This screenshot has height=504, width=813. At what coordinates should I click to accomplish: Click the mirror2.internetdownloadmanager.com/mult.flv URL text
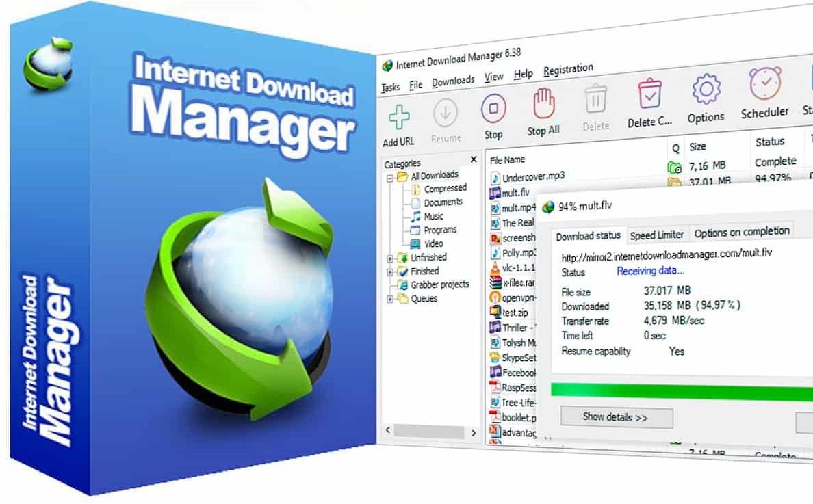tap(667, 255)
